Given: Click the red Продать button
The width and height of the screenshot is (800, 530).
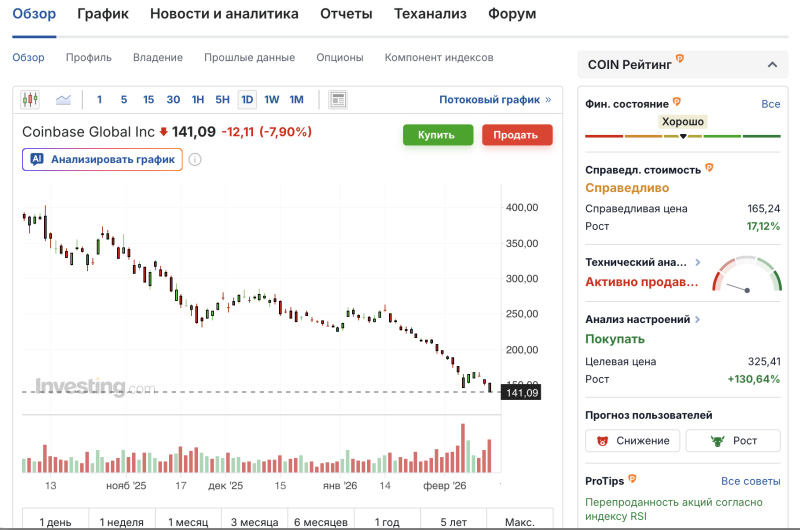Looking at the screenshot, I should click(517, 135).
